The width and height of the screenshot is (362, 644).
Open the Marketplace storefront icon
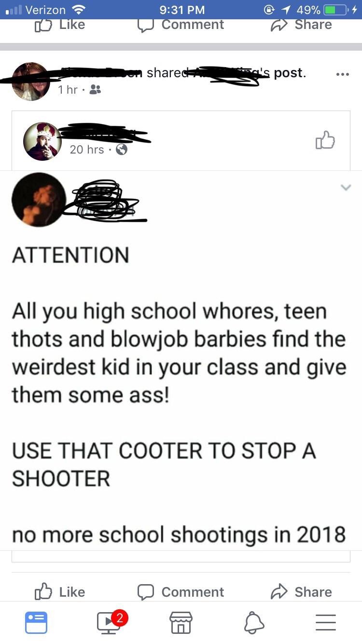tap(181, 622)
